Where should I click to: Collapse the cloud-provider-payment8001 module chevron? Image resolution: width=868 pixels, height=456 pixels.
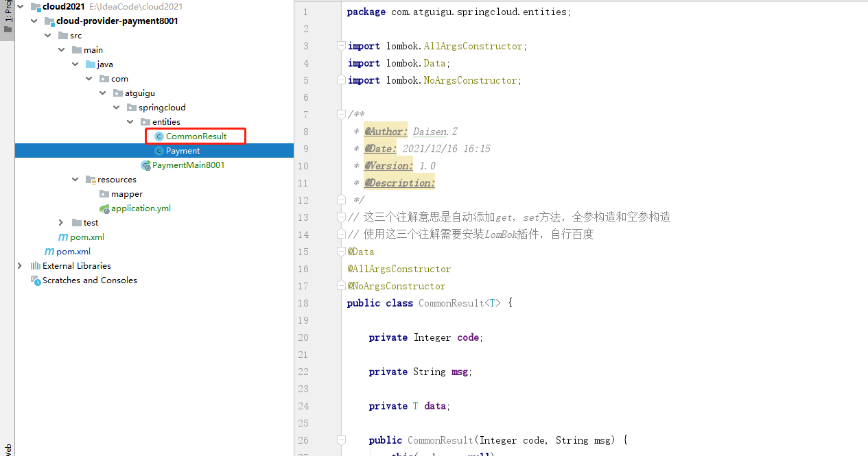point(34,21)
